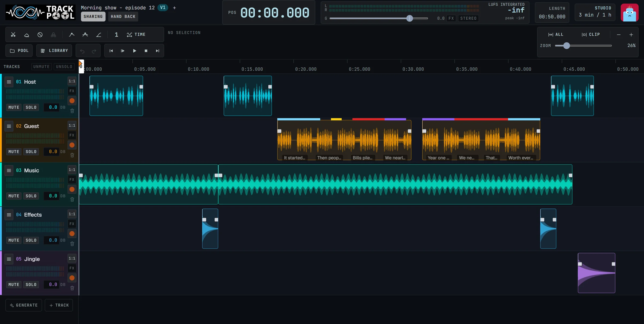Viewport: 644px width, 324px height.
Task: Choose the curved fade shape icon
Action: (x=72, y=35)
